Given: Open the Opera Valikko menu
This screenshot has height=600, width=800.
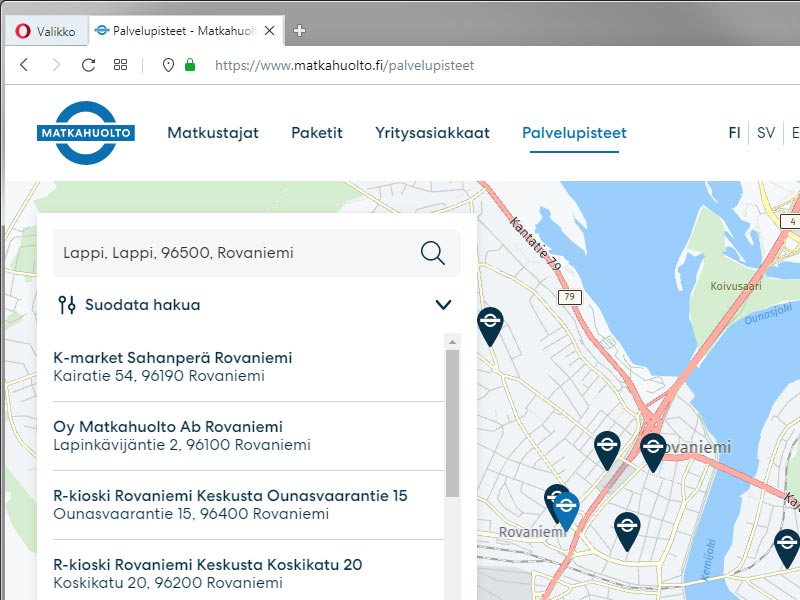Looking at the screenshot, I should click(x=46, y=31).
